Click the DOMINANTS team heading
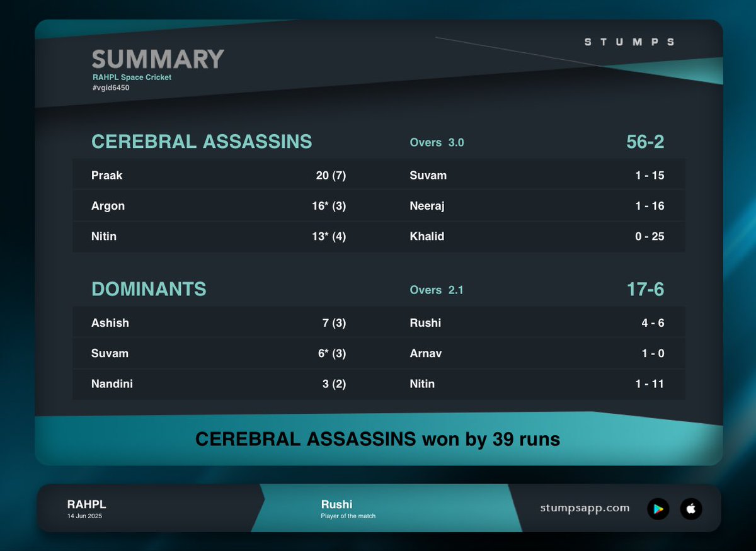The image size is (756, 551). coord(149,289)
